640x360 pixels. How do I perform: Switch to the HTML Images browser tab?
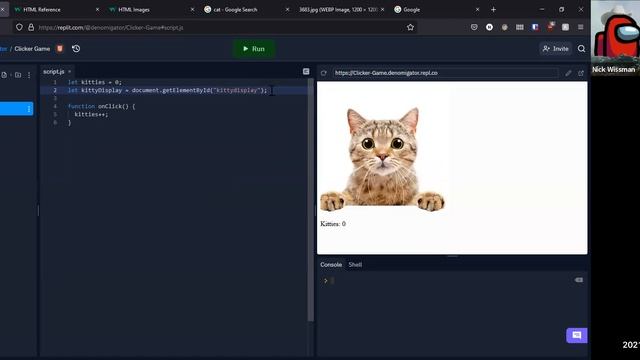pos(134,9)
